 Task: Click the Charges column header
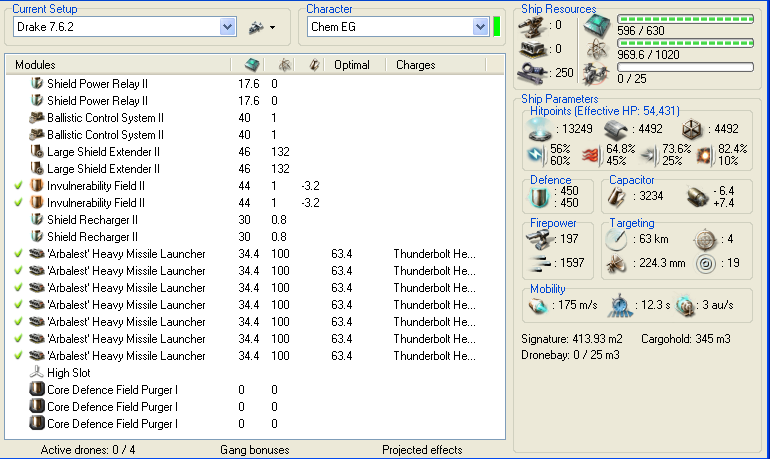click(415, 65)
